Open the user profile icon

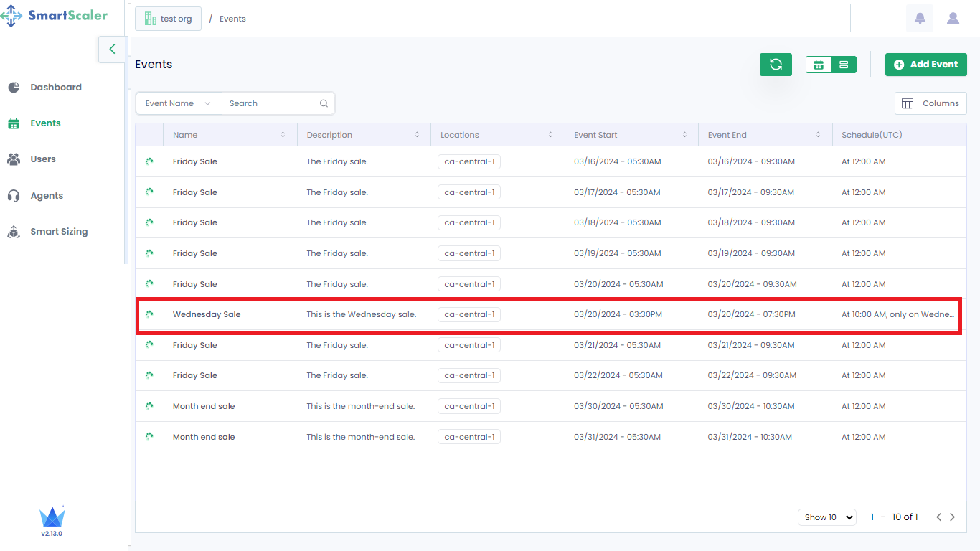click(x=953, y=19)
